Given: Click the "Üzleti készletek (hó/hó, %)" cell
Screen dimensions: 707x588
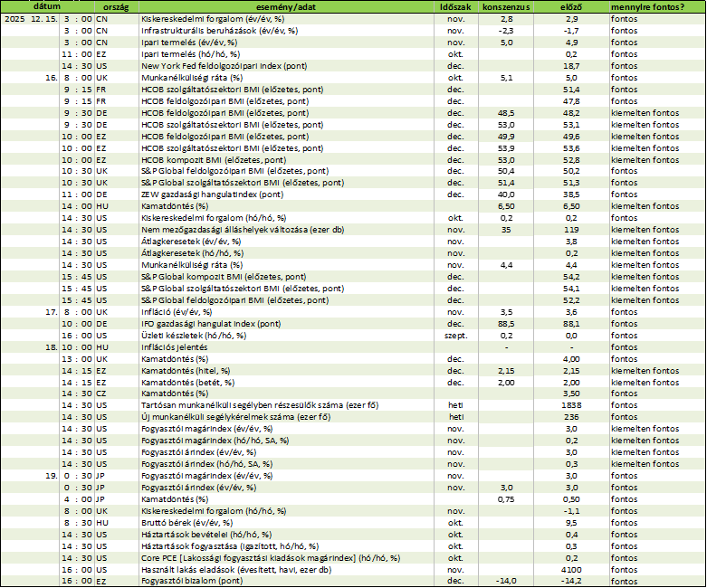Looking at the screenshot, I should [286, 336].
